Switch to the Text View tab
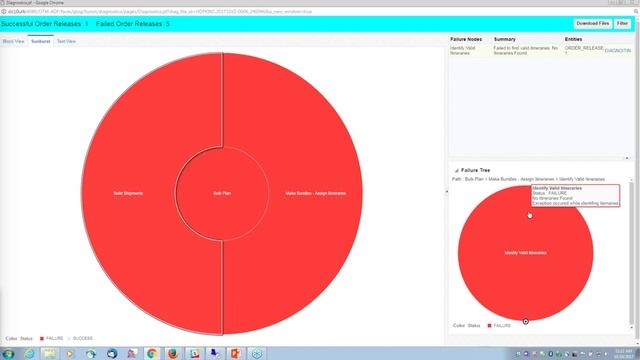Image resolution: width=640 pixels, height=360 pixels. (66, 41)
